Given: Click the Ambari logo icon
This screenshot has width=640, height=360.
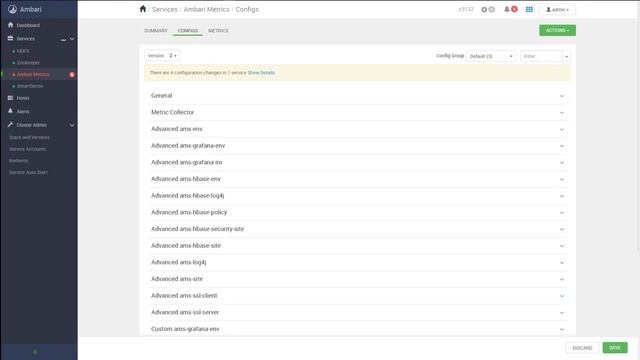Looking at the screenshot, I should [12, 9].
